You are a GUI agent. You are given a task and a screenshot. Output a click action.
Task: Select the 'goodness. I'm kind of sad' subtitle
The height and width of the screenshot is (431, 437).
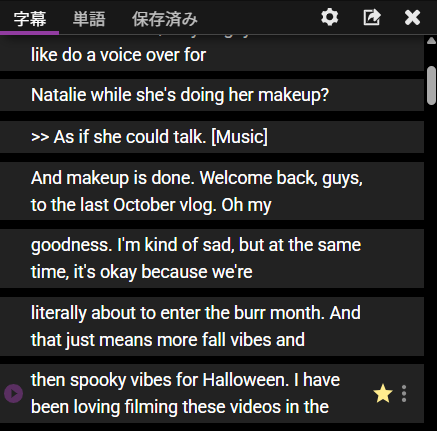coord(212,258)
